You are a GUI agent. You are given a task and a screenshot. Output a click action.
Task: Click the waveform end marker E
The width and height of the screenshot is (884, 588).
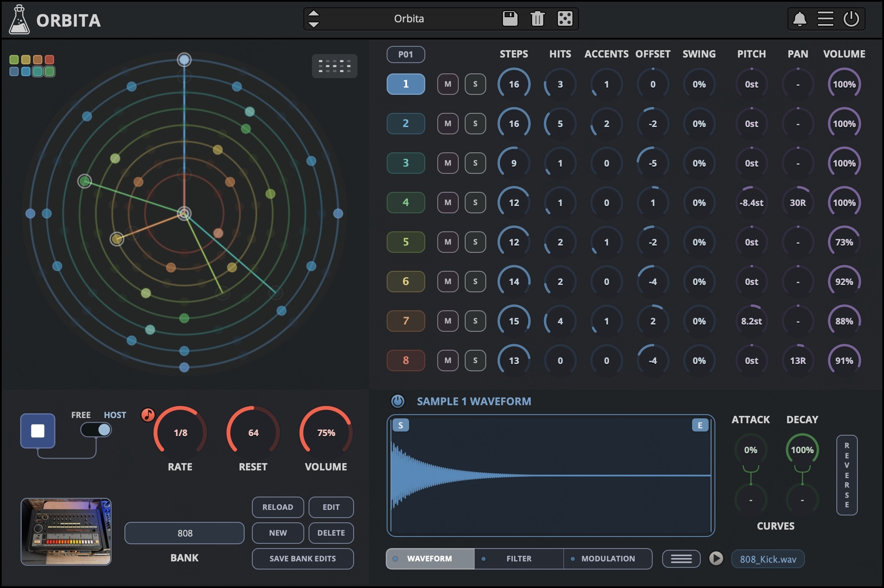click(x=700, y=425)
